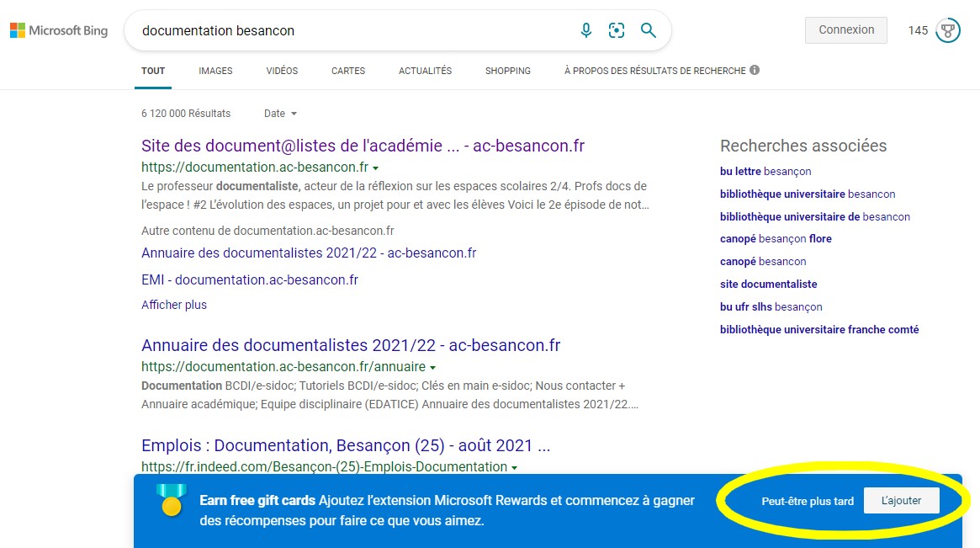Screen dimensions: 980x548
Task: Click the magnifying glass search icon
Action: (x=648, y=30)
